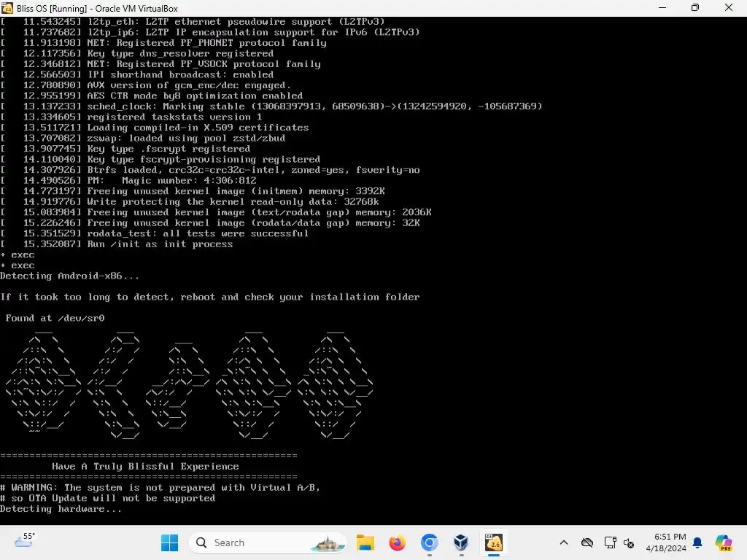The image size is (747, 560).
Task: Open File Explorer from the taskbar
Action: coord(365,542)
